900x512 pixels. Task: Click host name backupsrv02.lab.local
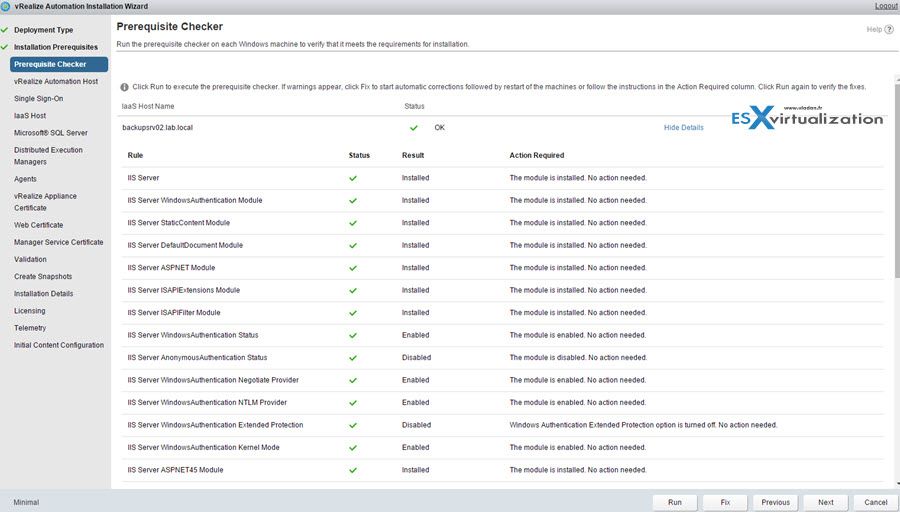pyautogui.click(x=157, y=128)
